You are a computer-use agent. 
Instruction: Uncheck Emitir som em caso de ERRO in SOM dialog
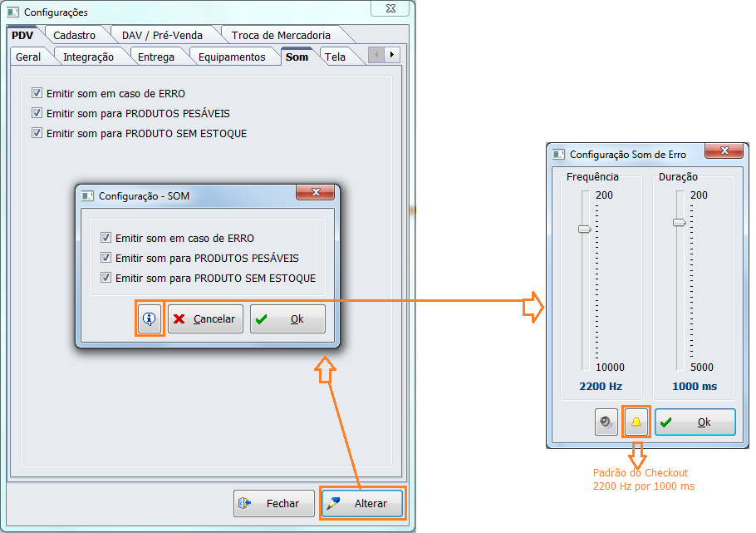106,238
